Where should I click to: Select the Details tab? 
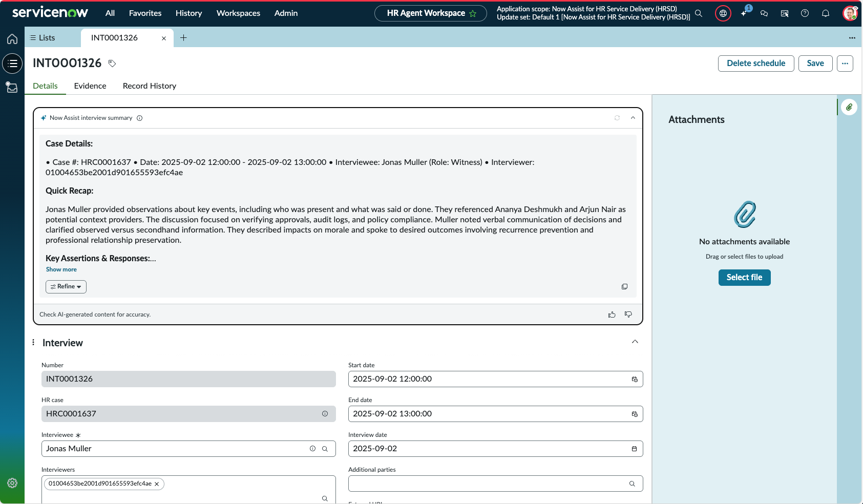click(45, 86)
